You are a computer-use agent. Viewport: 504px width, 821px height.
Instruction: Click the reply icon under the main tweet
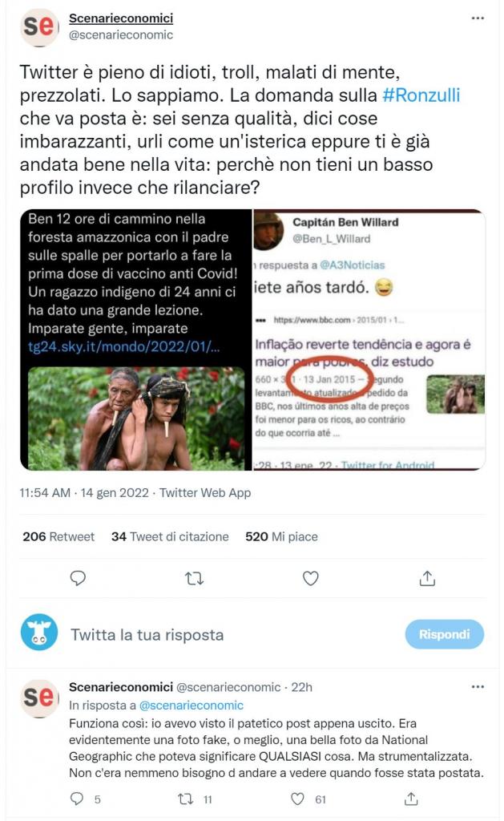(x=78, y=578)
